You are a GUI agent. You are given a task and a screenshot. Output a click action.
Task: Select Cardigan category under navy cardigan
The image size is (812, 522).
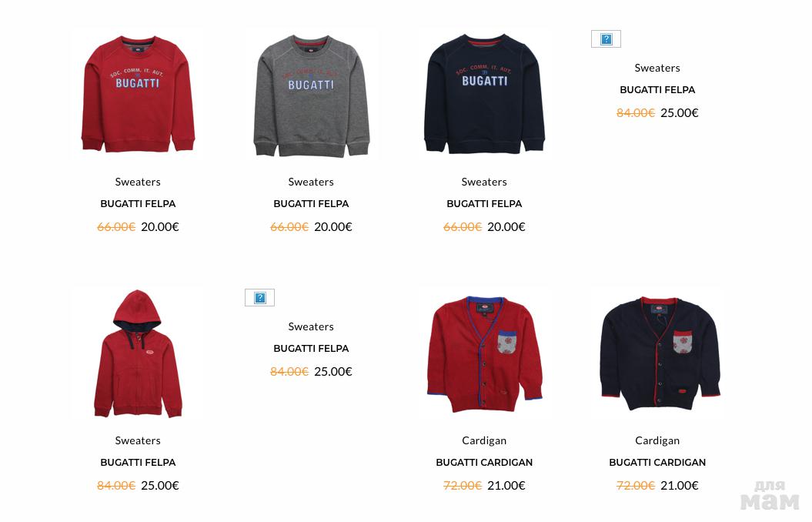click(657, 440)
